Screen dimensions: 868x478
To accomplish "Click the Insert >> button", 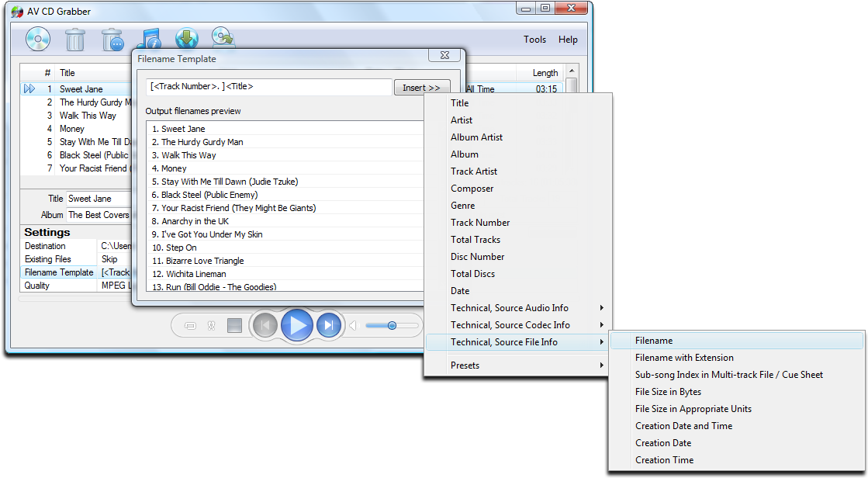I will point(421,88).
